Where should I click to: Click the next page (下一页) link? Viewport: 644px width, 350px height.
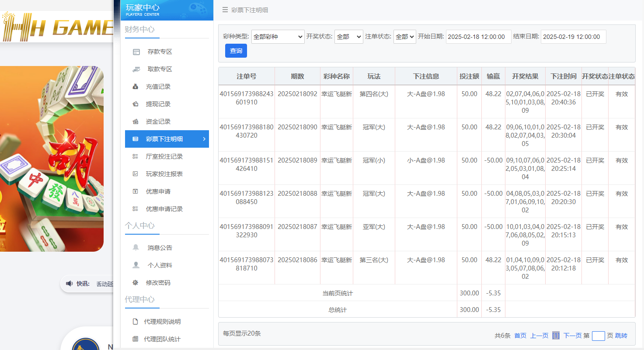[x=572, y=336]
